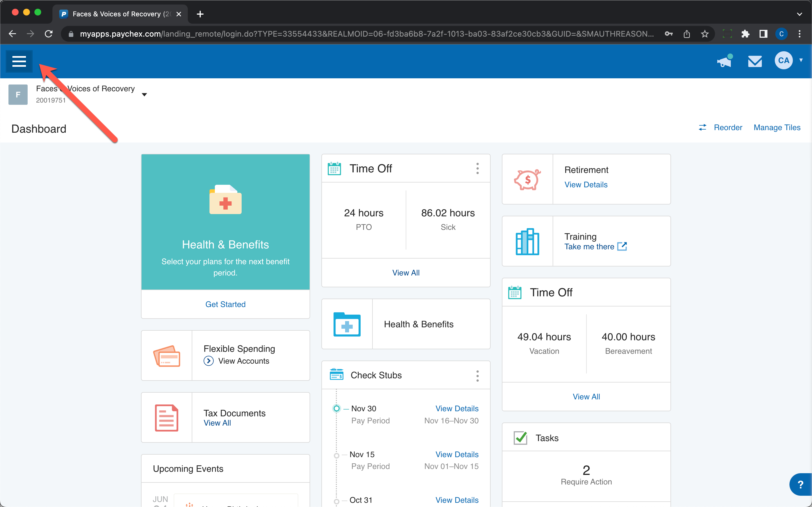Image resolution: width=812 pixels, height=507 pixels.
Task: Expand the Faces & Voices of Recovery company dropdown
Action: [x=144, y=95]
